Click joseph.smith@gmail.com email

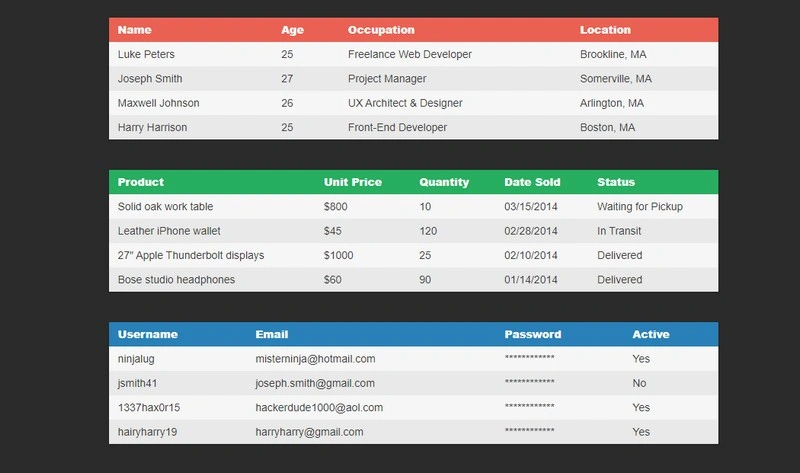315,383
